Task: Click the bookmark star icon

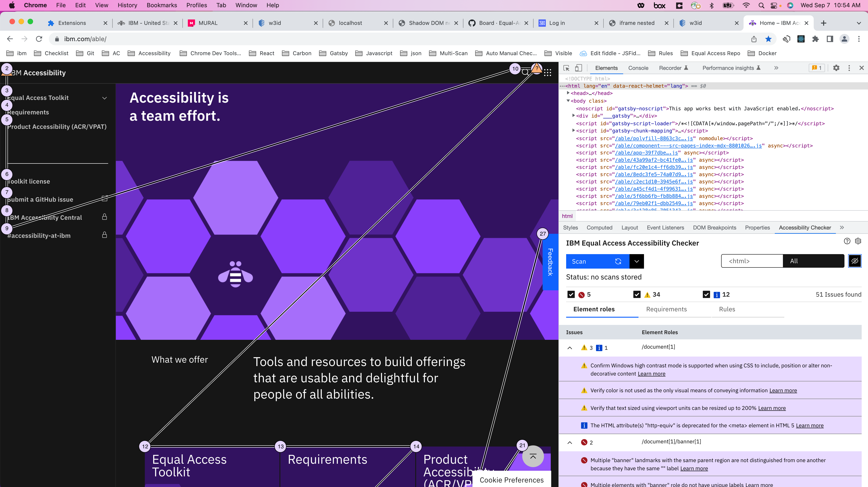Action: coord(769,39)
